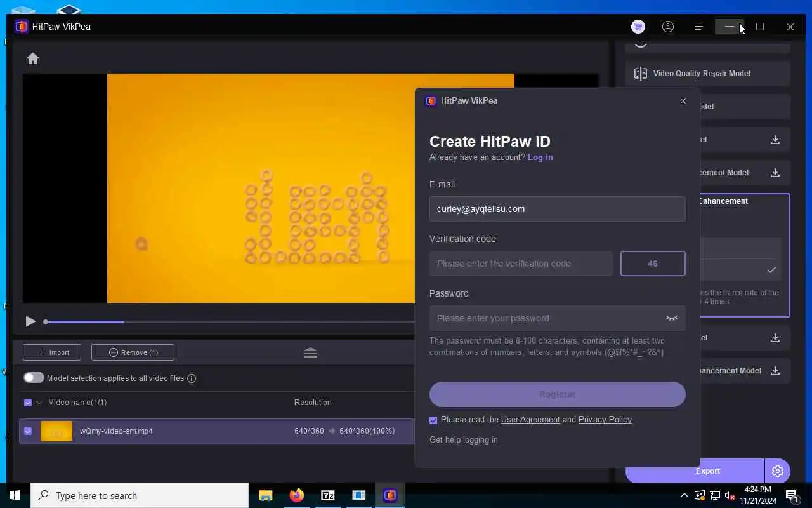Viewport: 812px width, 508px height.
Task: Toggle password visibility eye icon
Action: click(x=672, y=318)
